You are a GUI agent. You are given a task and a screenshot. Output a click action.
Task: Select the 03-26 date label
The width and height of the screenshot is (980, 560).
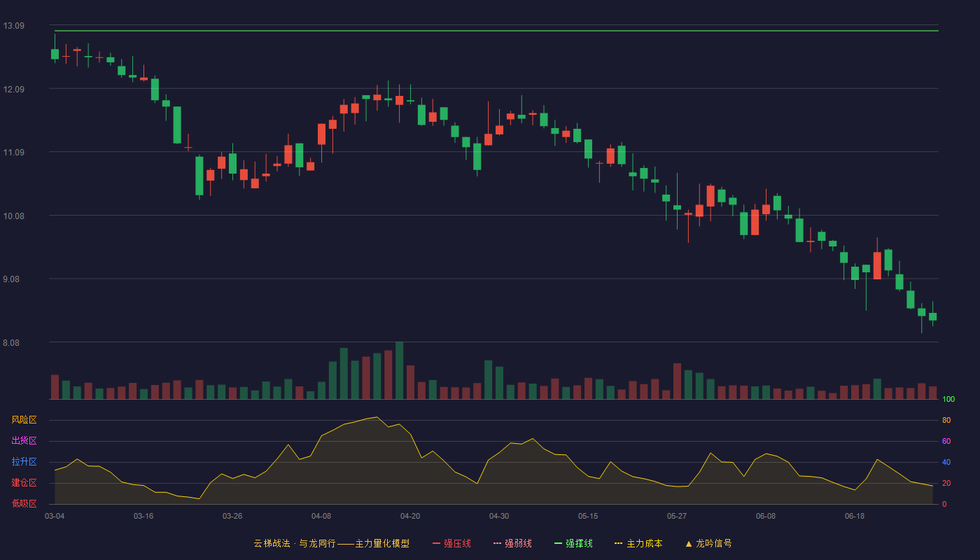coord(232,516)
